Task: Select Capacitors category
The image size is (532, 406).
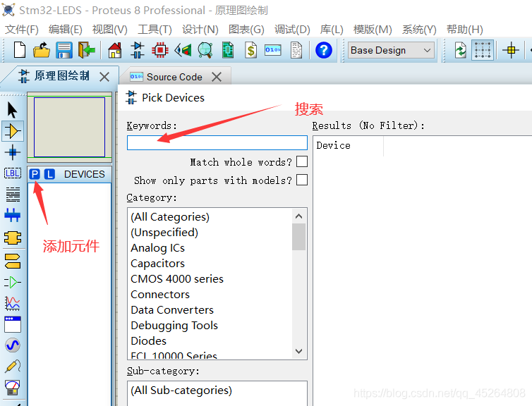Action: point(158,264)
